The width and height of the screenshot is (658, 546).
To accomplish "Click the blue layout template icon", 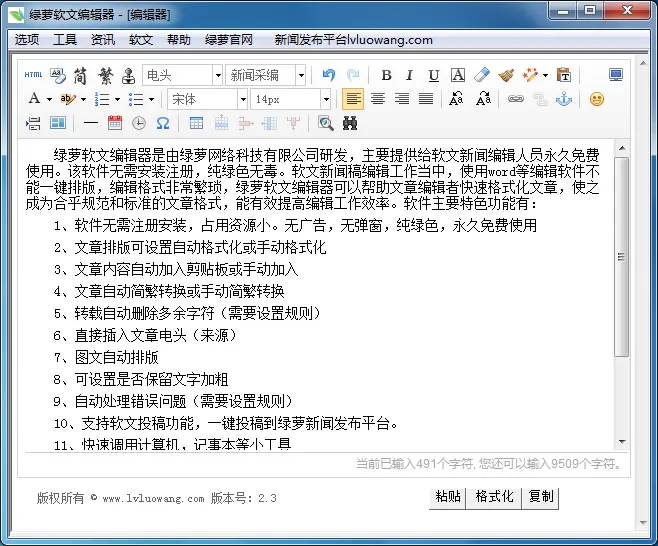I will coord(58,123).
